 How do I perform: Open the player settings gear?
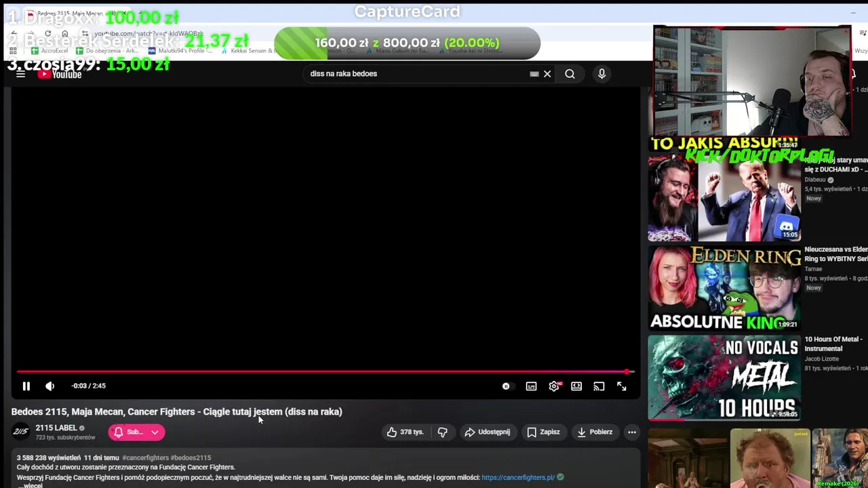554,386
